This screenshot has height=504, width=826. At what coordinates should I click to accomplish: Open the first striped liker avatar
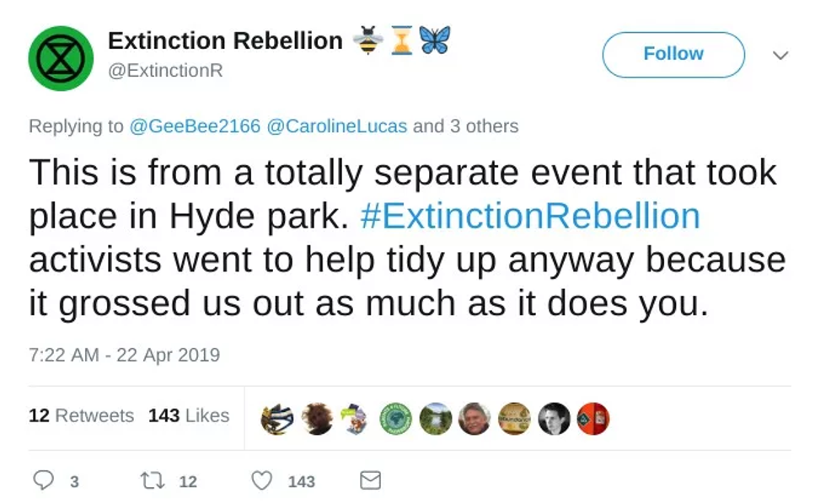click(x=276, y=418)
